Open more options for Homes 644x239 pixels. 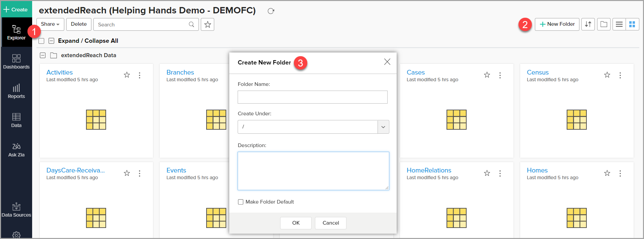point(620,173)
